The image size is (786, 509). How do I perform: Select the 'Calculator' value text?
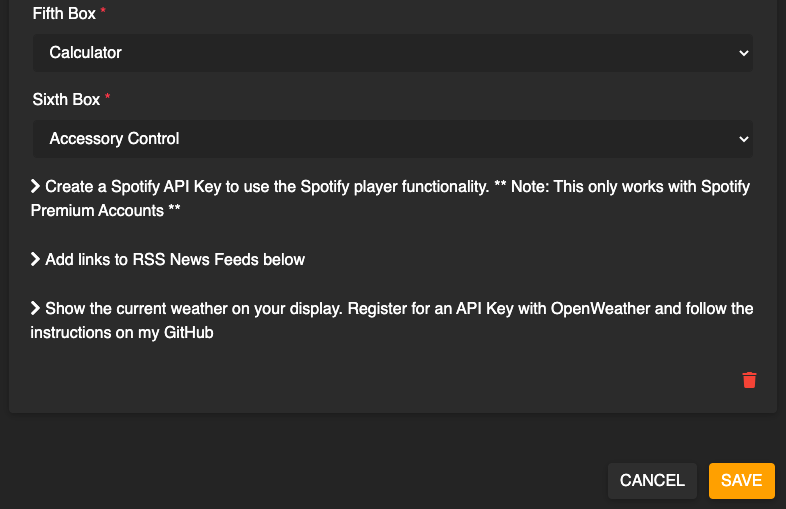click(x=85, y=53)
